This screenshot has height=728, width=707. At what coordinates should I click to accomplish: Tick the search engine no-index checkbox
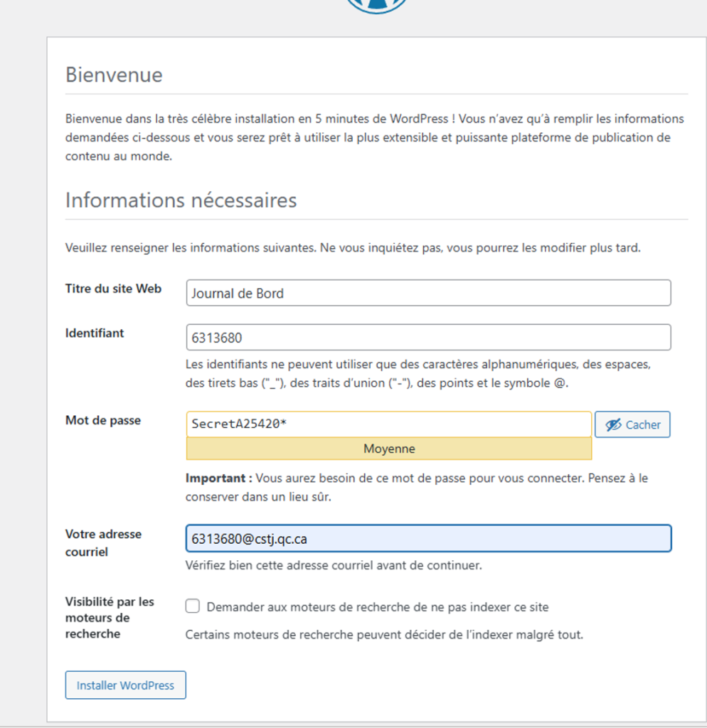pos(192,606)
